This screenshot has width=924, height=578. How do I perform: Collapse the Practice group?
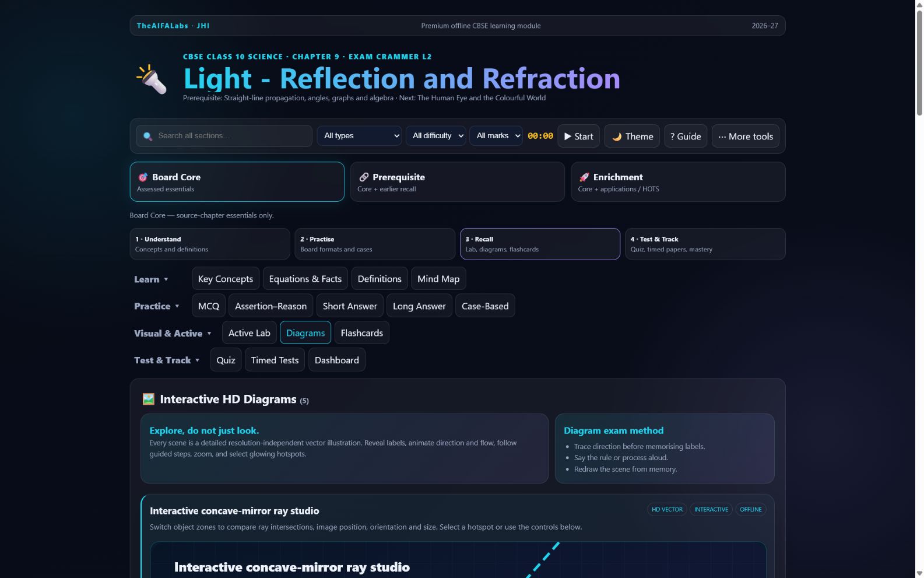pos(157,306)
